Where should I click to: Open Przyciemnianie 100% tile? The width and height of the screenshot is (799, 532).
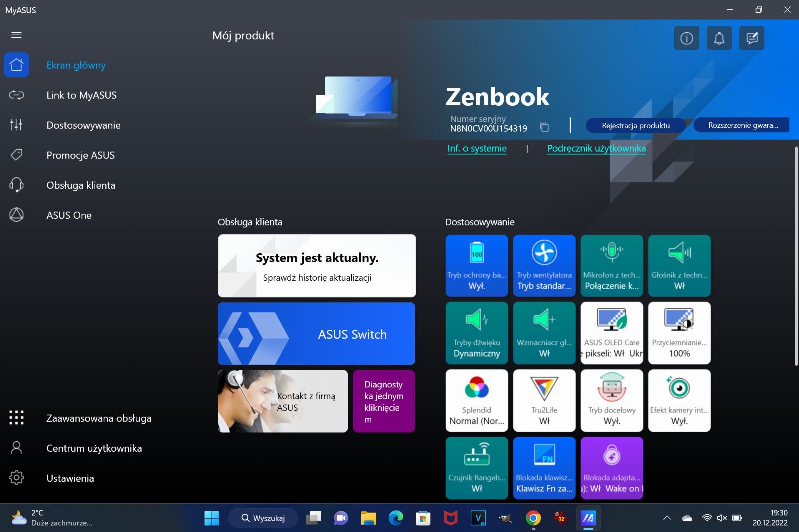[679, 333]
